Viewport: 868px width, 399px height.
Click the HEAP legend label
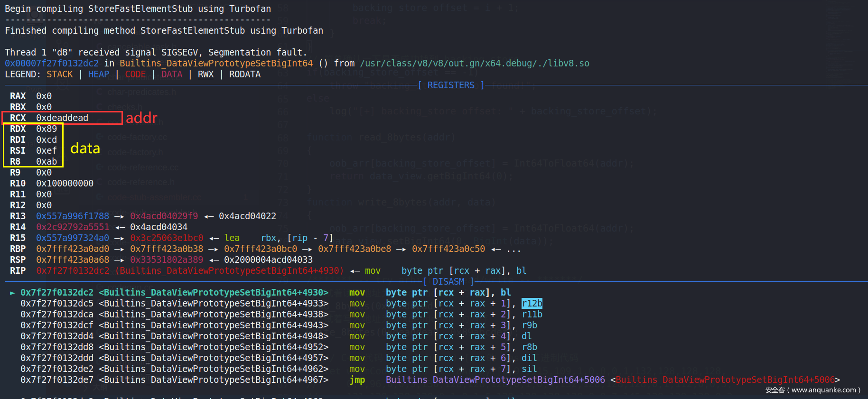tap(99, 74)
